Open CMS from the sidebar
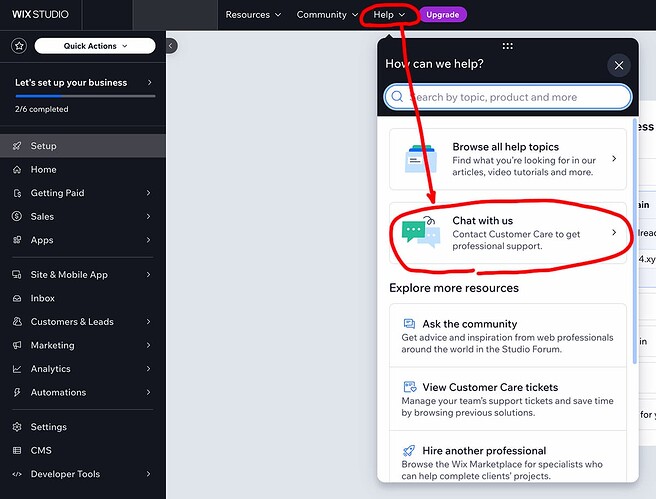Viewport: 656px width, 499px height. click(83, 450)
